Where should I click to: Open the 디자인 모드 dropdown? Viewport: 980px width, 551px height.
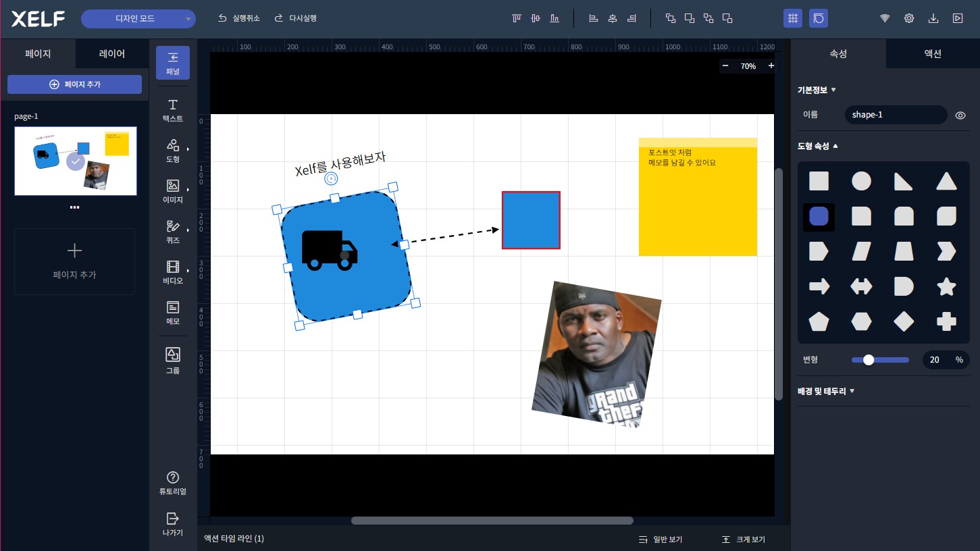(138, 19)
